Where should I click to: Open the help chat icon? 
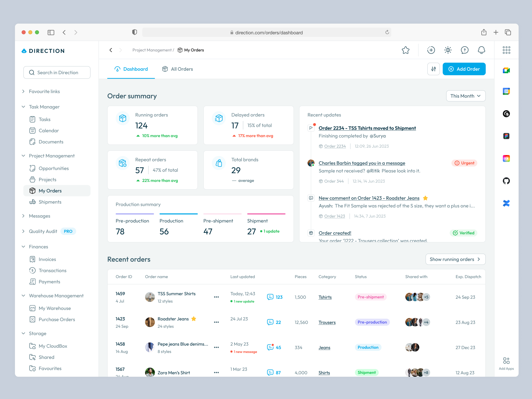pos(465,50)
